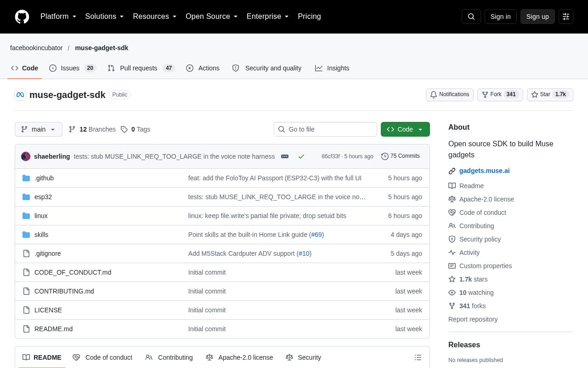Star the muse-gadget-sdk repository
Viewport: 588px width, 368px height.
(550, 95)
